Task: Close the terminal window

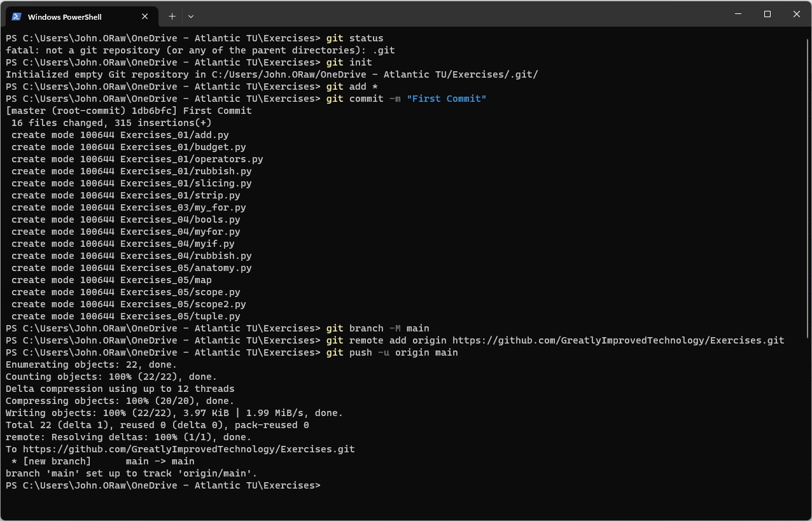Action: click(x=796, y=14)
